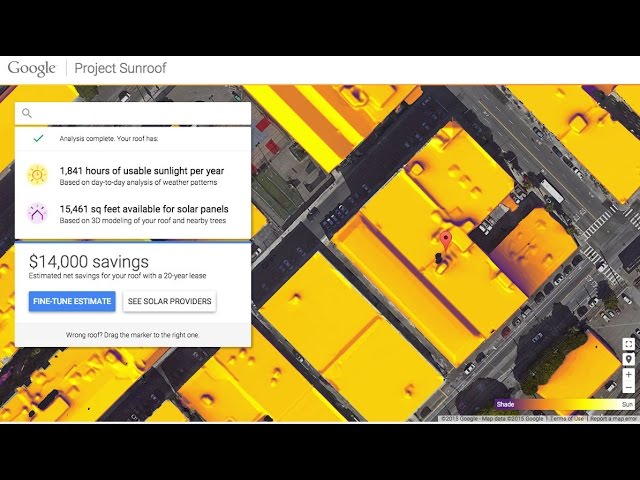Viewport: 640px width, 480px height.
Task: Open the Project Sunroof title link
Action: coord(120,68)
